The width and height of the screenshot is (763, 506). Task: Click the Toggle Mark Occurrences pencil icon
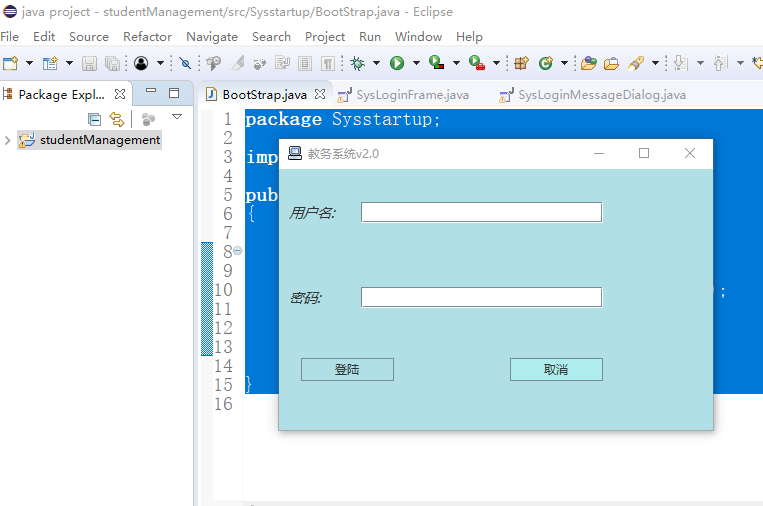(x=238, y=63)
